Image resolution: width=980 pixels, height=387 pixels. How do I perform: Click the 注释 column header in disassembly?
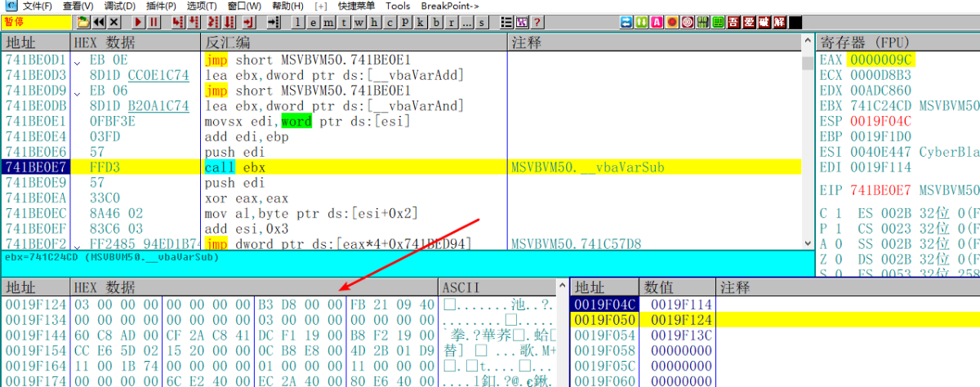point(655,42)
